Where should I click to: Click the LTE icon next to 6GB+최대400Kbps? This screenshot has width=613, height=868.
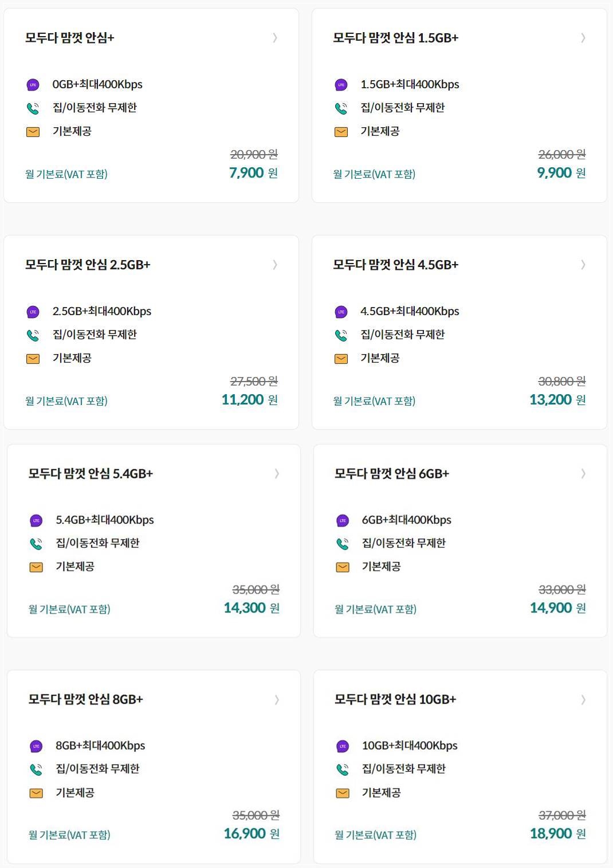(x=343, y=520)
